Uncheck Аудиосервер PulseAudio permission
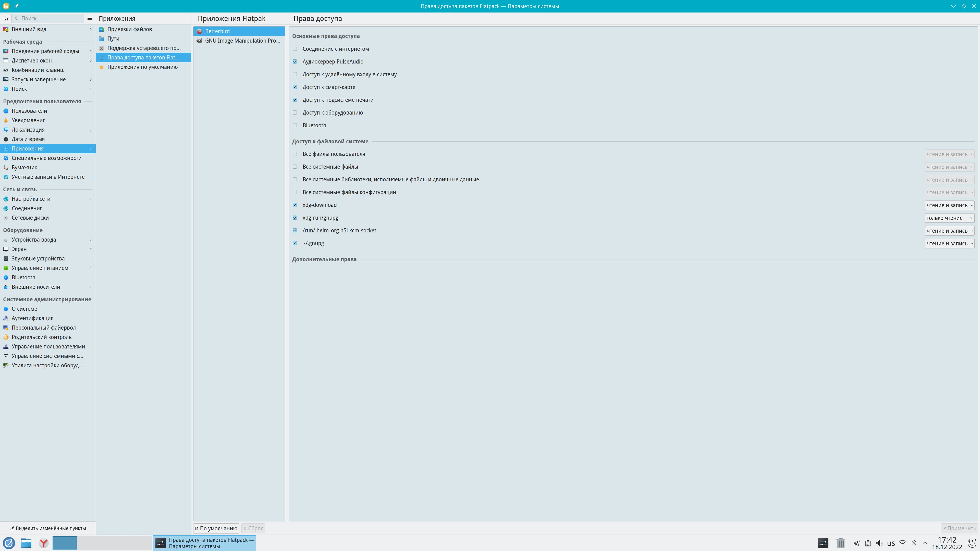 (x=295, y=61)
